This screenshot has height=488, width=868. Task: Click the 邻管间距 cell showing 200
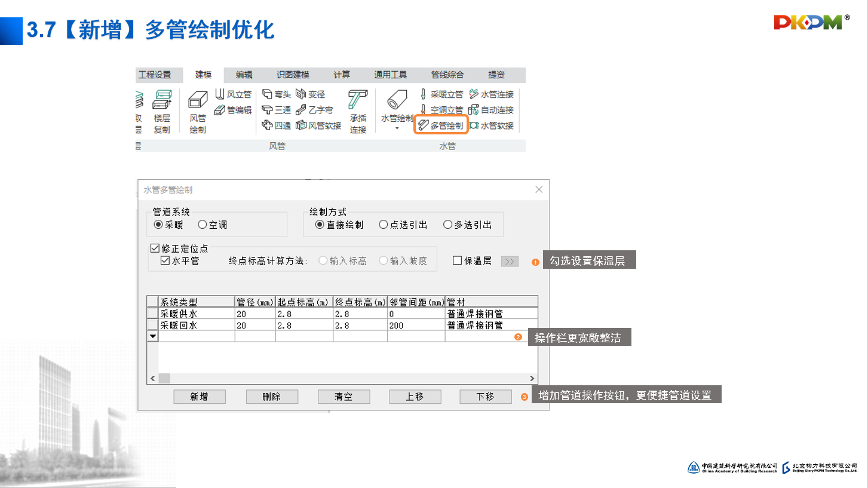point(416,326)
